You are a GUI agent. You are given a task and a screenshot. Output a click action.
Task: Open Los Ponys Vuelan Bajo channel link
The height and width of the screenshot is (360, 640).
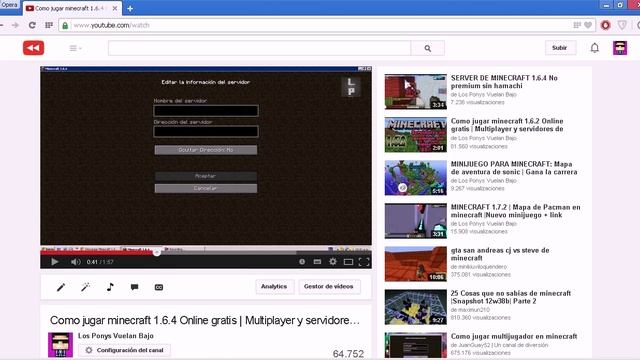click(x=116, y=336)
